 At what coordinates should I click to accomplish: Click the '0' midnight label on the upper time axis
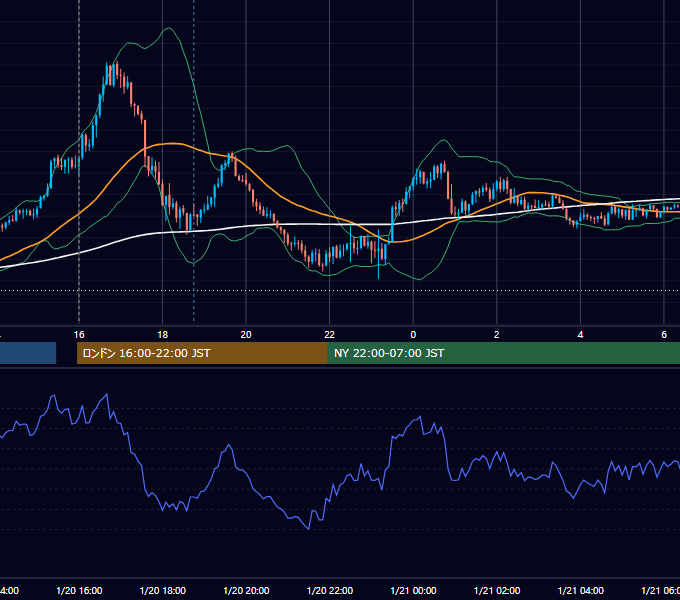click(x=413, y=335)
